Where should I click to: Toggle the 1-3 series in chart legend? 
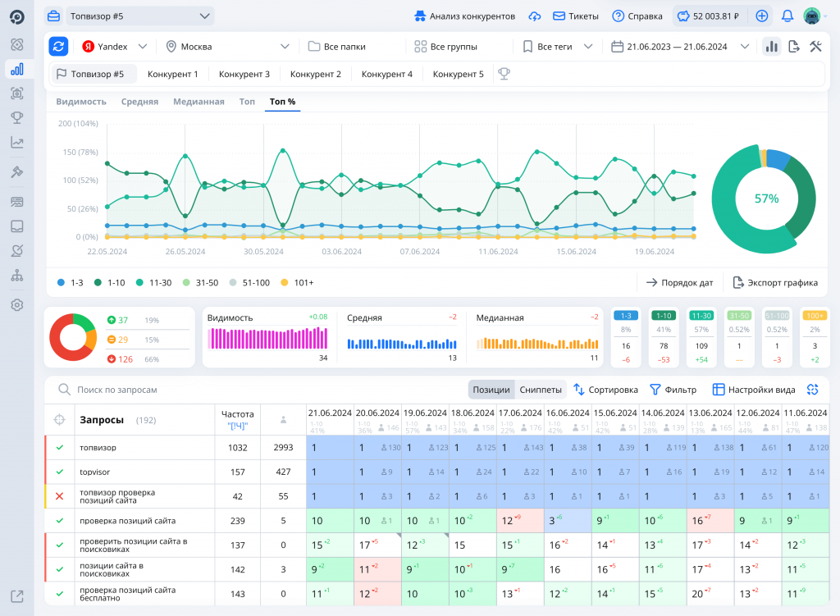[71, 282]
